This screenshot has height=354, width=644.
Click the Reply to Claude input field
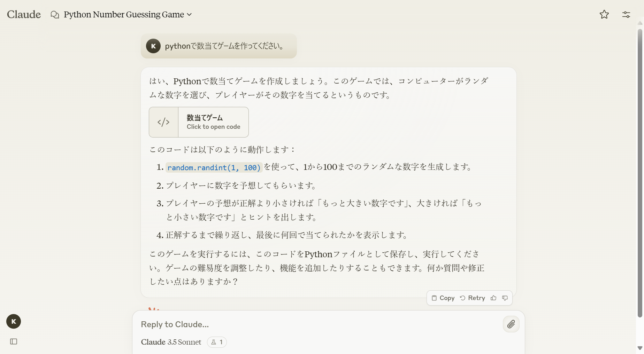coord(244,324)
